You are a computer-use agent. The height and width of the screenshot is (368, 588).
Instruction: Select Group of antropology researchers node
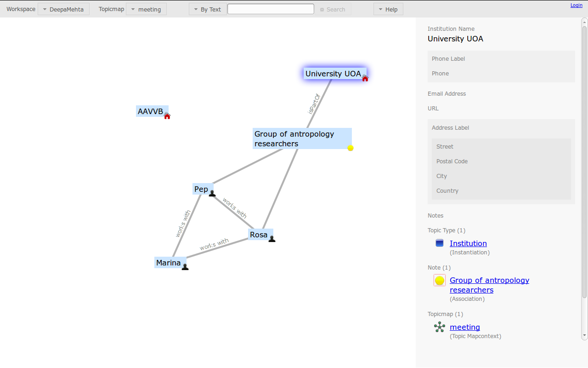pos(302,138)
